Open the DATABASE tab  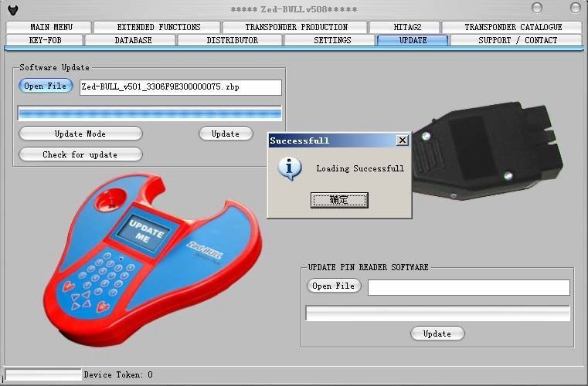(x=131, y=40)
